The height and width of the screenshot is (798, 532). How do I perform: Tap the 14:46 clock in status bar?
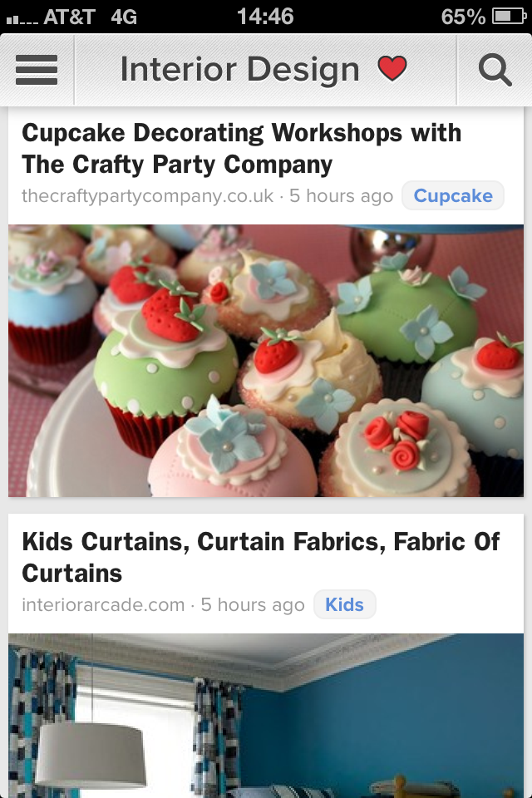coord(265,17)
